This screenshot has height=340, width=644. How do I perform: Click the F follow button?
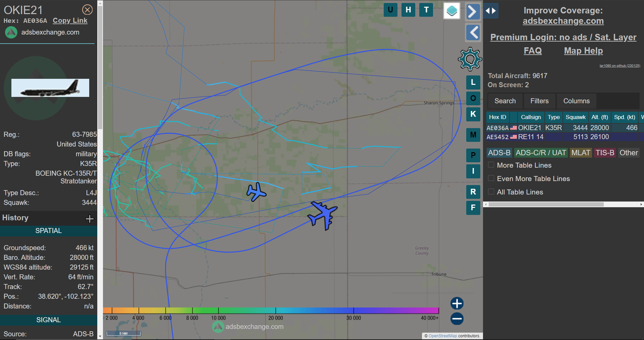click(x=473, y=208)
